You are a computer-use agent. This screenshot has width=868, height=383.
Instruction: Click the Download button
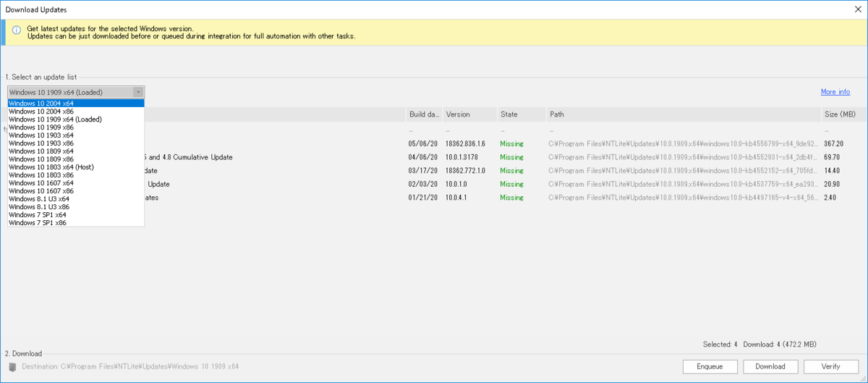pyautogui.click(x=770, y=366)
